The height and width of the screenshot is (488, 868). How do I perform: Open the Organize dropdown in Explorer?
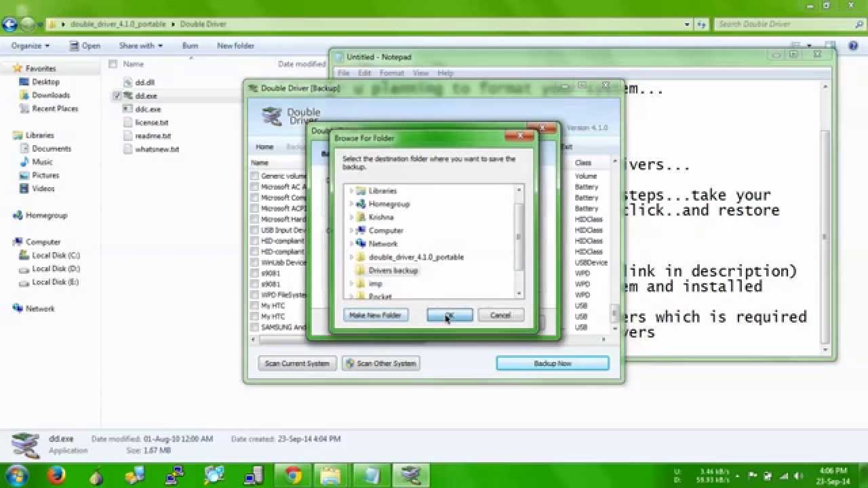tap(31, 46)
